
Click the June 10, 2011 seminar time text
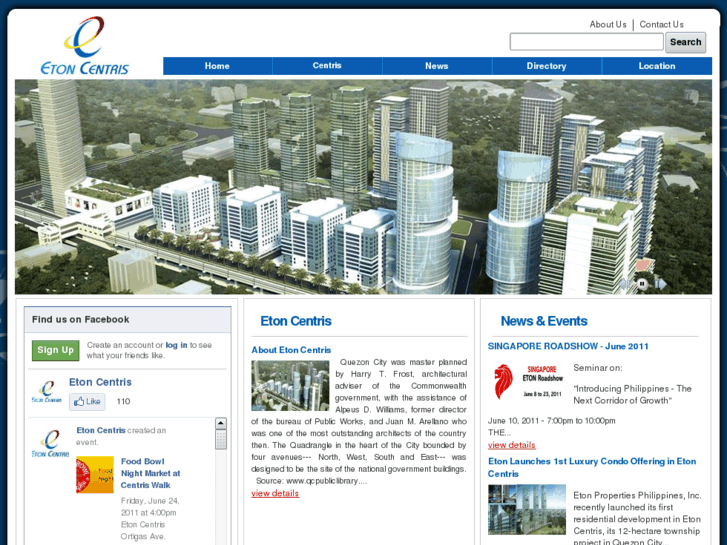[551, 421]
